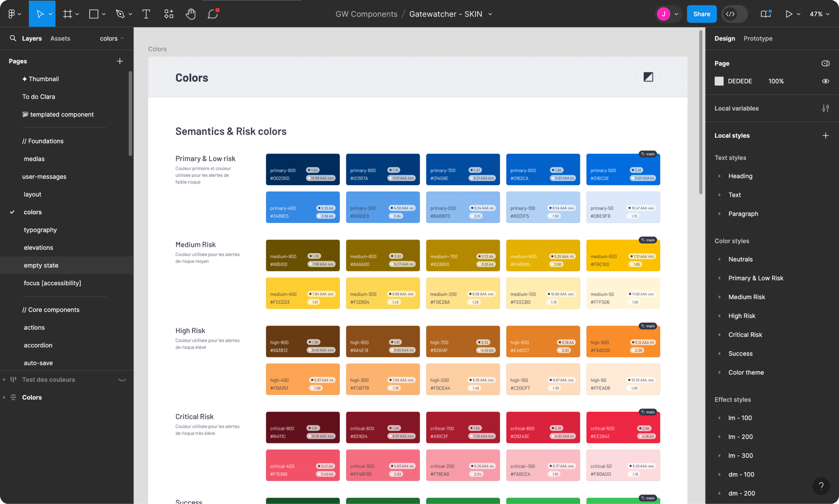Expand Critical Risk color styles
Screen dimensions: 839x504
pos(719,335)
